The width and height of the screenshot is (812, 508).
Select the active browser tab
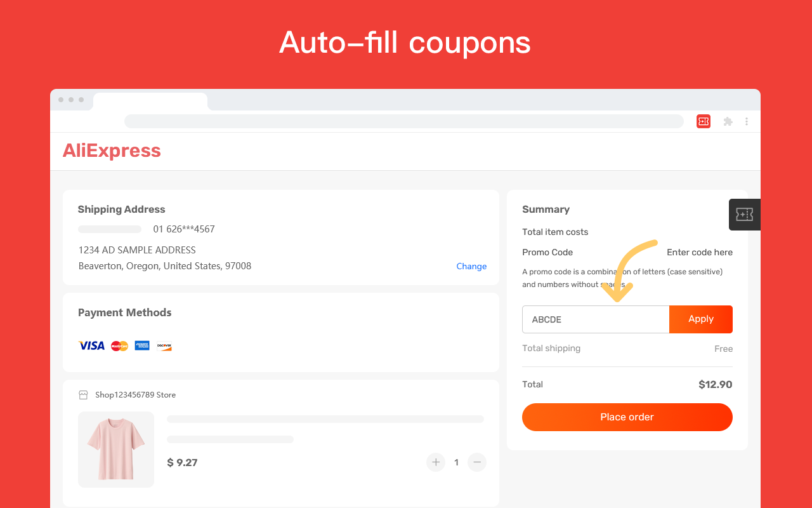150,102
